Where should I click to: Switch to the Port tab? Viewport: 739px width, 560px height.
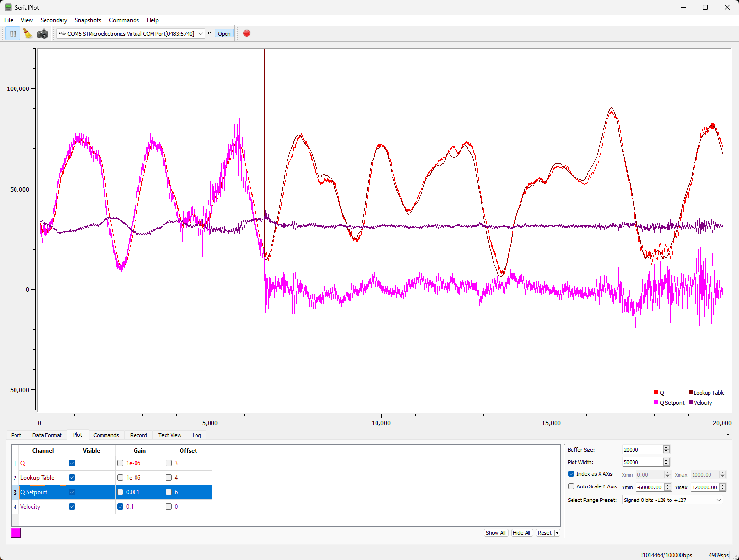click(x=16, y=435)
